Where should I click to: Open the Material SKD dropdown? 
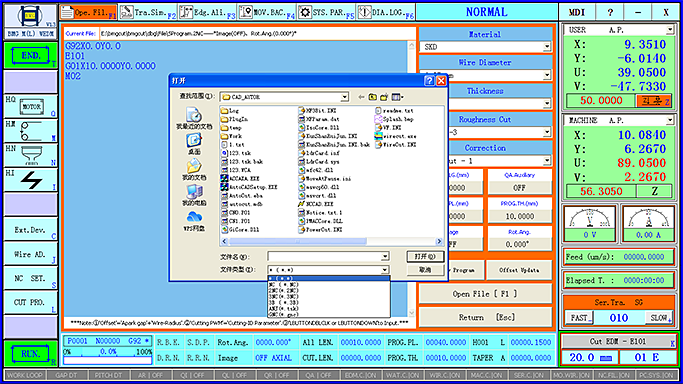point(547,47)
